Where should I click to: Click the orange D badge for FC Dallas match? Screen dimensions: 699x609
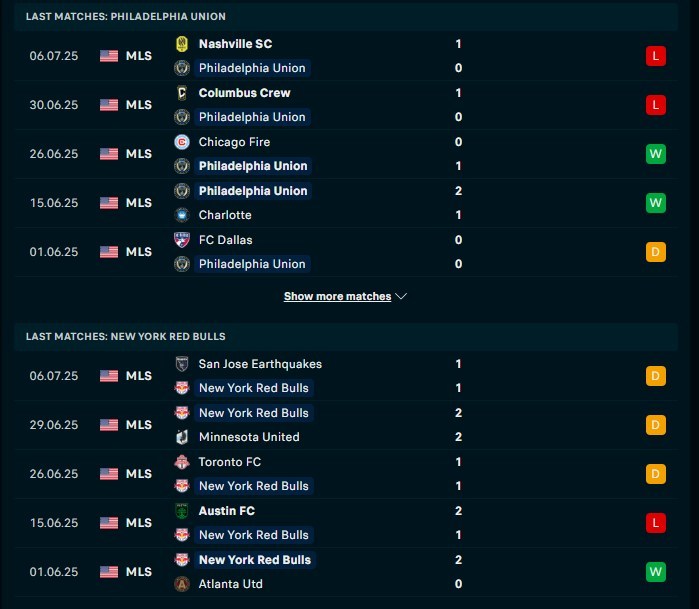pyautogui.click(x=655, y=252)
